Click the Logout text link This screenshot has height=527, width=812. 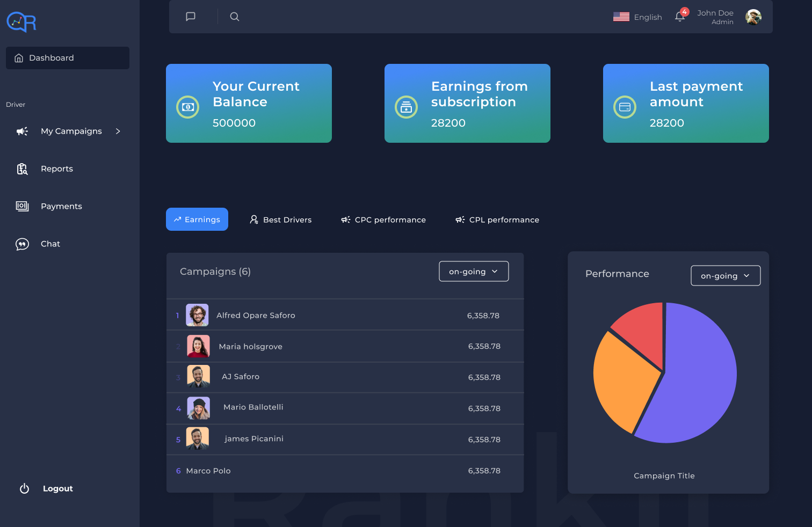(x=58, y=488)
